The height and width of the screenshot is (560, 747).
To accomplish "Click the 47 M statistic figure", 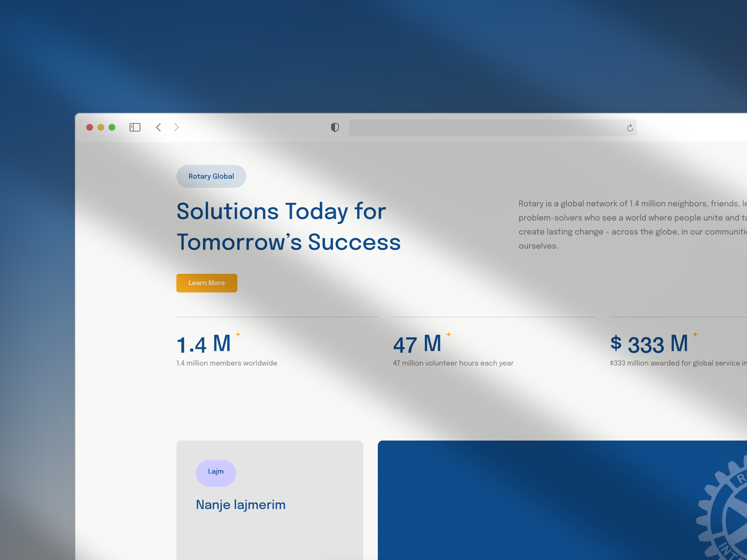I will coord(417,344).
